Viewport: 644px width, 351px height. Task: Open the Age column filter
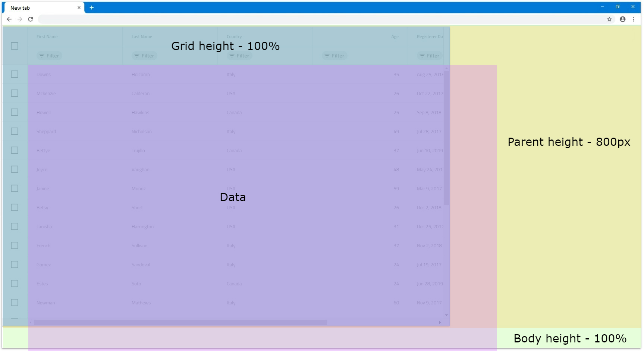point(334,56)
